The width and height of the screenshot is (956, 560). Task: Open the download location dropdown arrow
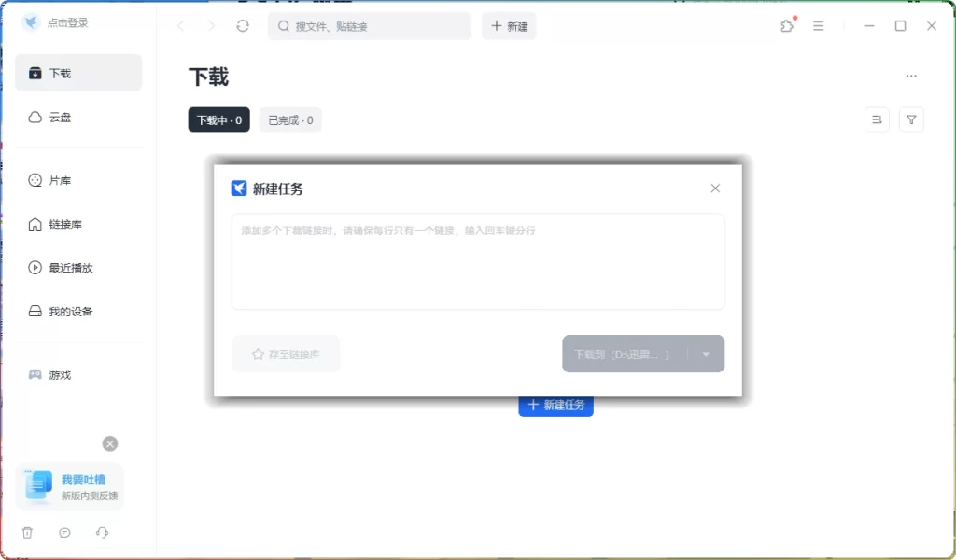pos(707,354)
